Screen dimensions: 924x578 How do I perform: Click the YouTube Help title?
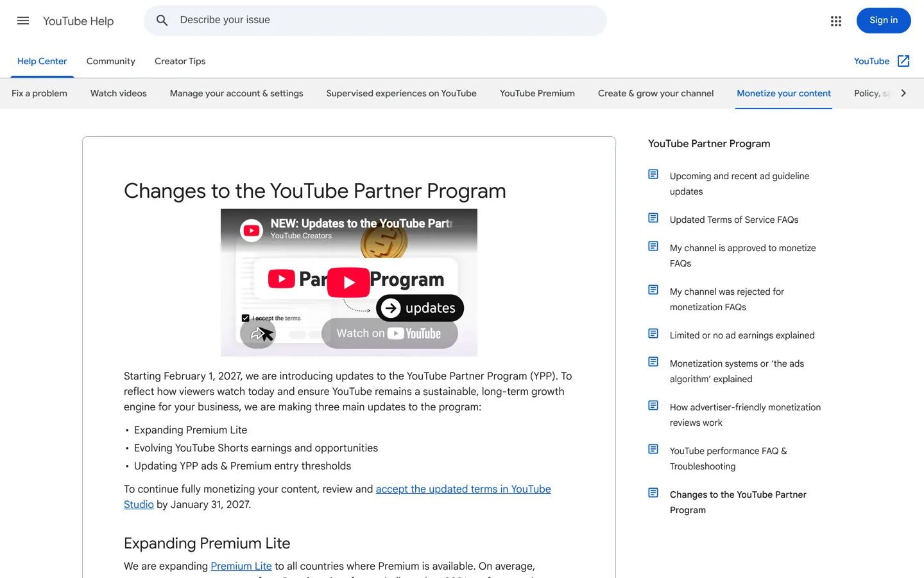click(x=78, y=21)
